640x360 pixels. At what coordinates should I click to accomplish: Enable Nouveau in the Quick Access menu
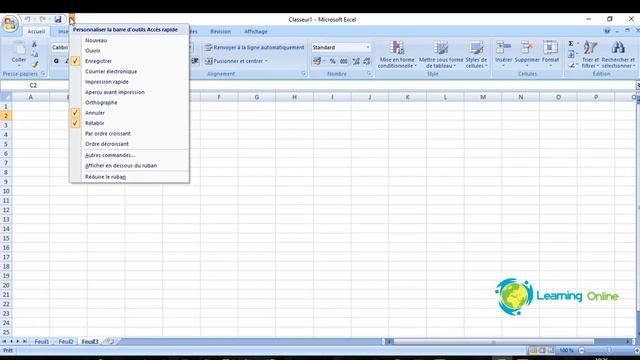pos(129,40)
